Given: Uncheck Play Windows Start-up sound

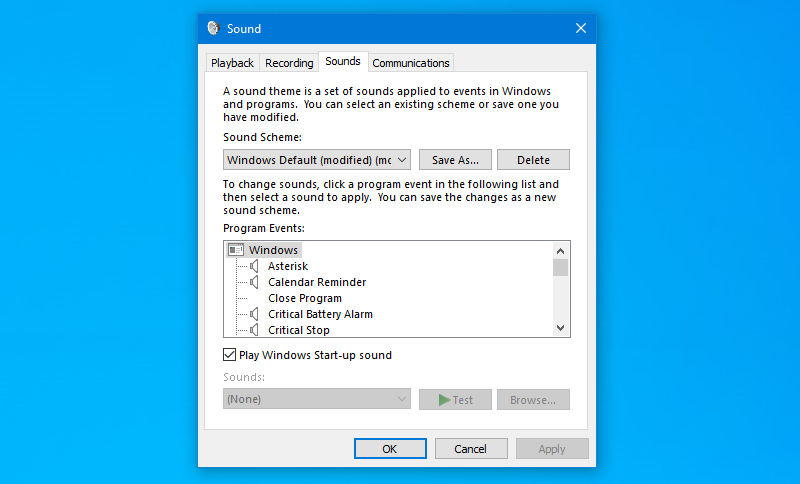Looking at the screenshot, I should 230,354.
